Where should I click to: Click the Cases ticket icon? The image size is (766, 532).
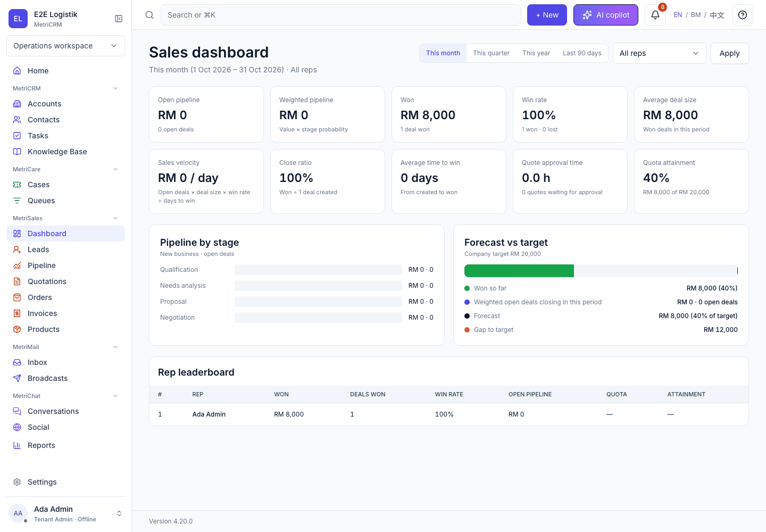[x=17, y=185]
